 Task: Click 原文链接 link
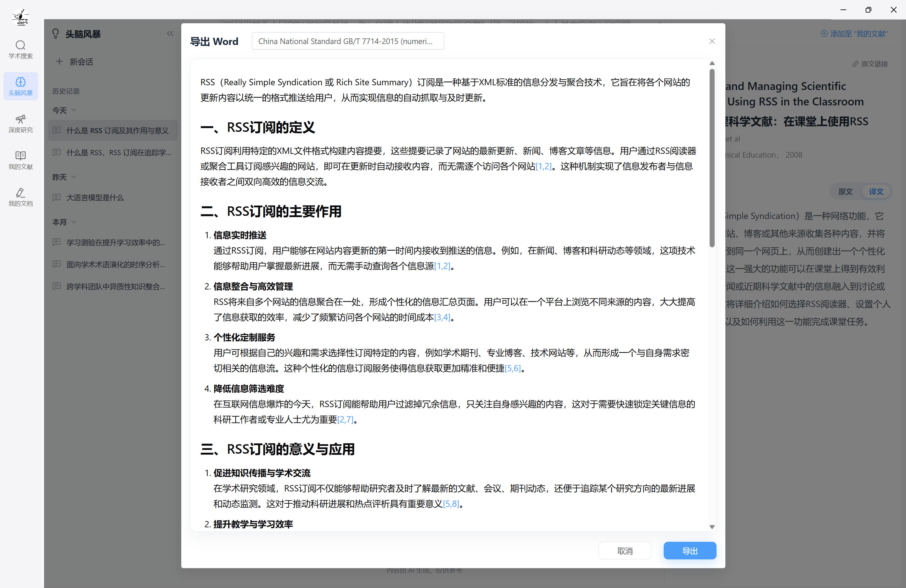coord(870,64)
